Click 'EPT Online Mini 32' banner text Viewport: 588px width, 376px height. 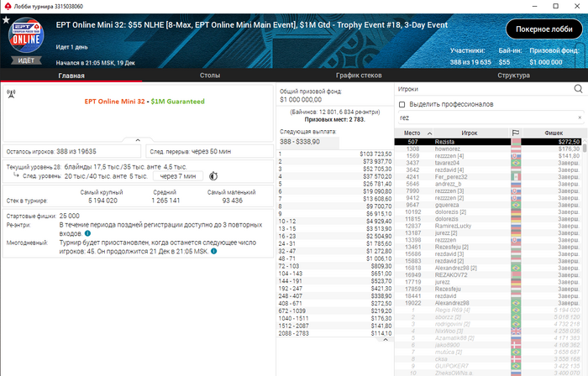pyautogui.click(x=114, y=102)
